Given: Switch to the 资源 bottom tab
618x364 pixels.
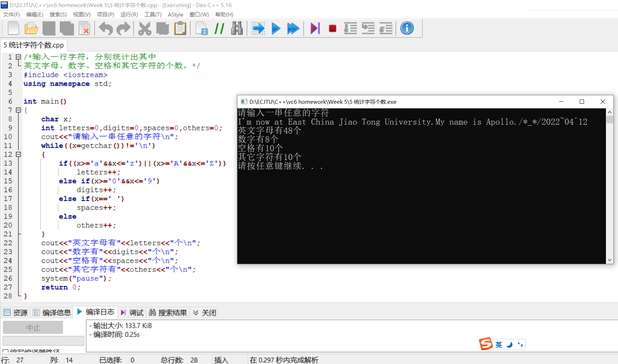Looking at the screenshot, I should tap(16, 313).
